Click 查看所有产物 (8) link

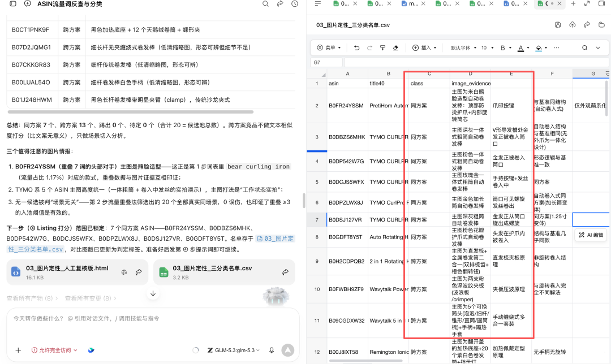coord(32,298)
